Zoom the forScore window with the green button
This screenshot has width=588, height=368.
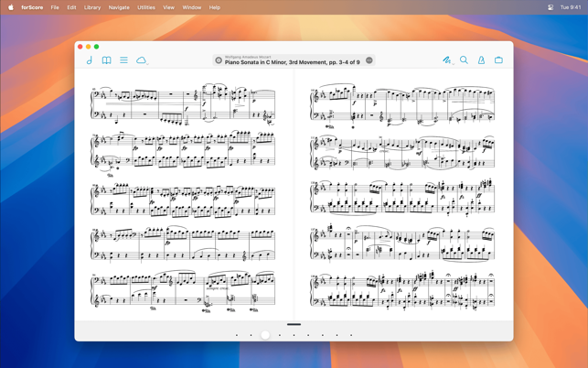pyautogui.click(x=96, y=47)
